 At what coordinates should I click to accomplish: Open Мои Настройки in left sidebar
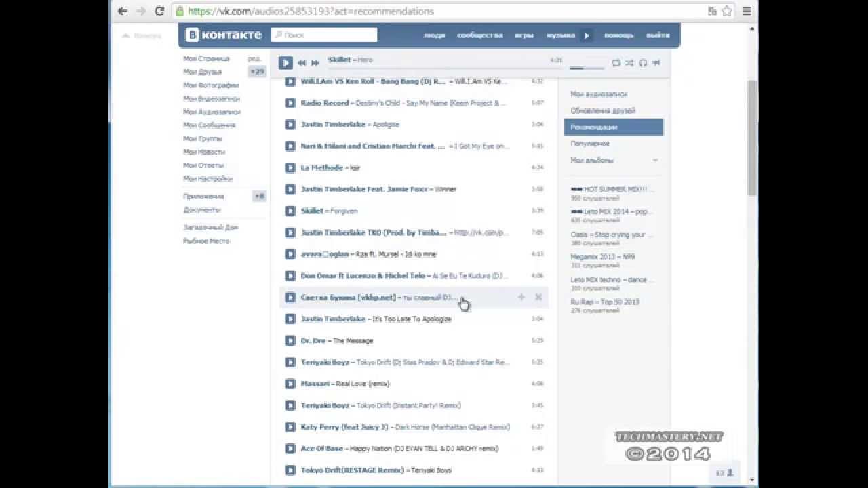(208, 179)
